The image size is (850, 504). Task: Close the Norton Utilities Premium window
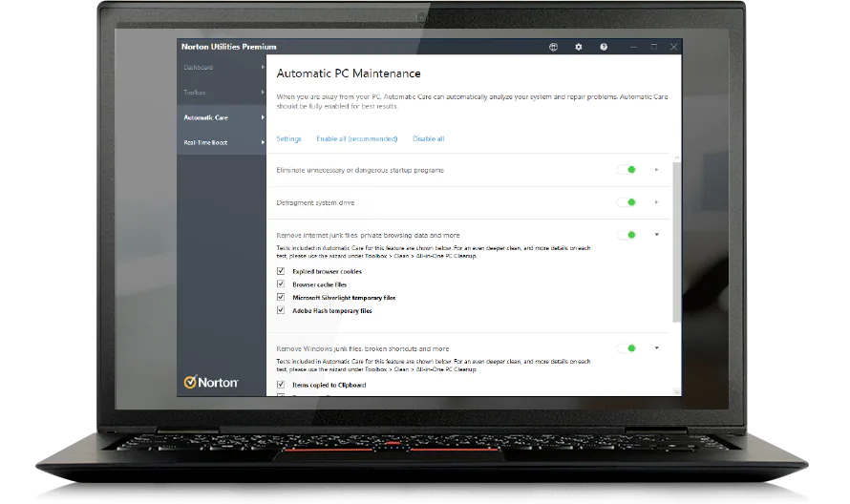(x=674, y=47)
